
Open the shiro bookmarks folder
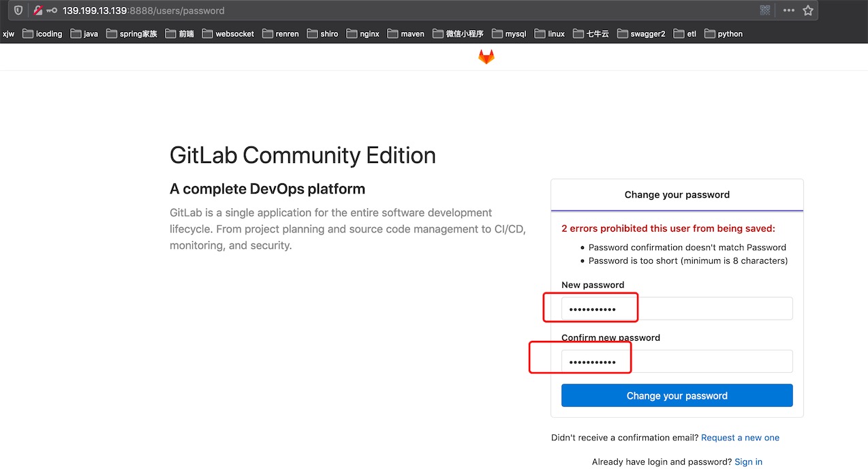pyautogui.click(x=323, y=33)
